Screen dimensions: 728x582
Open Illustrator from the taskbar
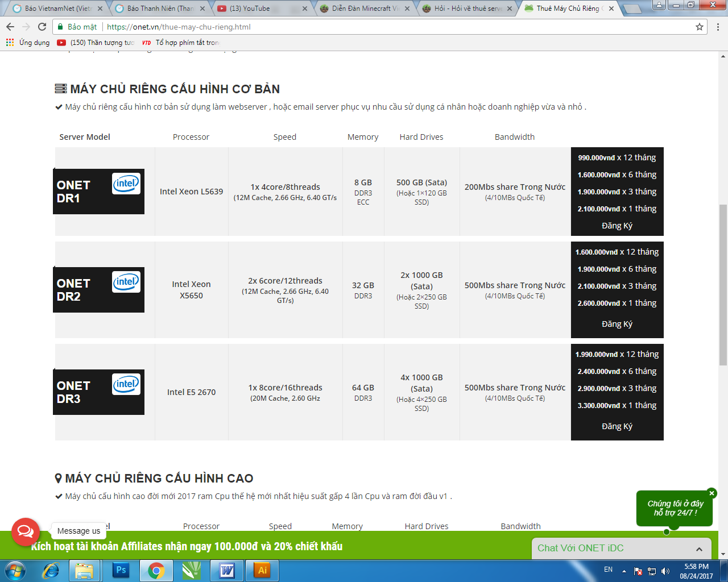262,571
